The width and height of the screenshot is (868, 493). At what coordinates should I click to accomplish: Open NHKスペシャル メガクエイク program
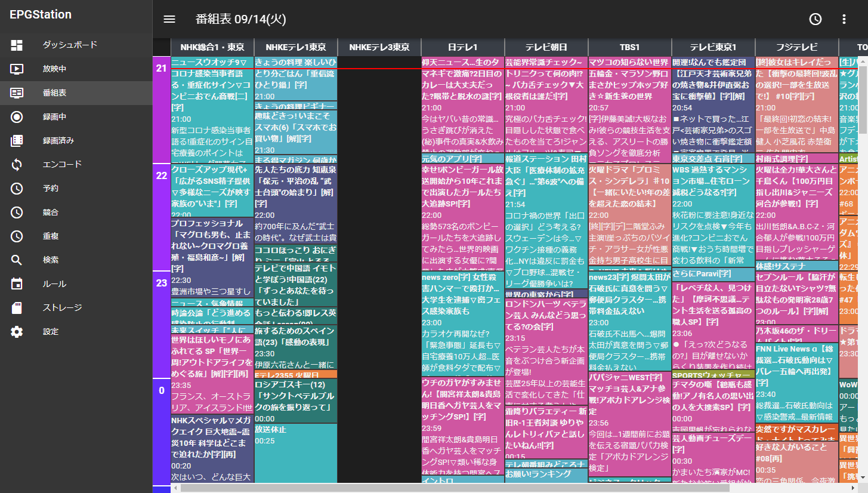(212, 449)
